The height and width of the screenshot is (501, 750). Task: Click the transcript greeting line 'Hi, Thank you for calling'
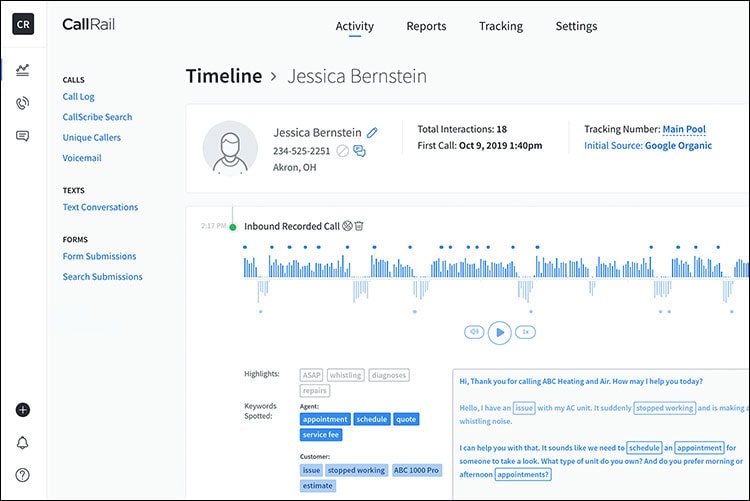click(581, 381)
